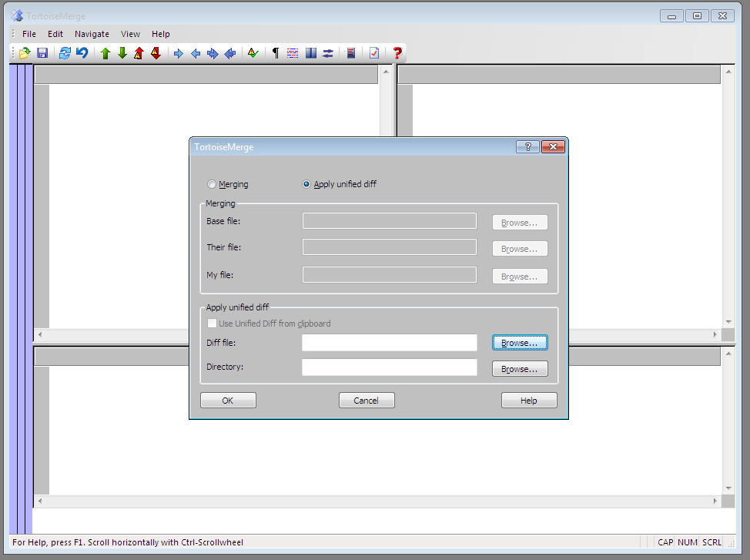The width and height of the screenshot is (750, 560).
Task: Click Browse next to My file
Action: coord(520,277)
